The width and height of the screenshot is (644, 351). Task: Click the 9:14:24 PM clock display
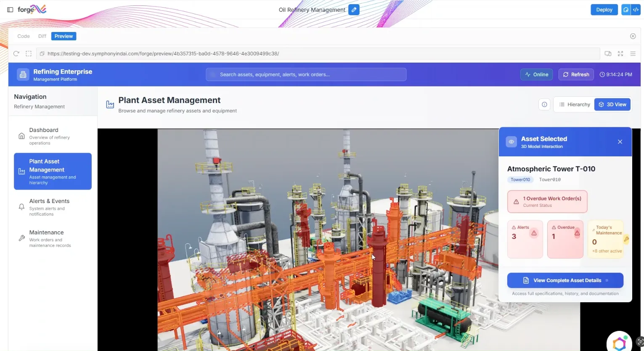pyautogui.click(x=616, y=74)
